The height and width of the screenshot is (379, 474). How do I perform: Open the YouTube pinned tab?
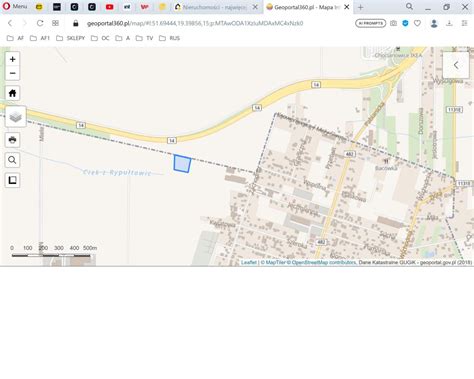109,7
